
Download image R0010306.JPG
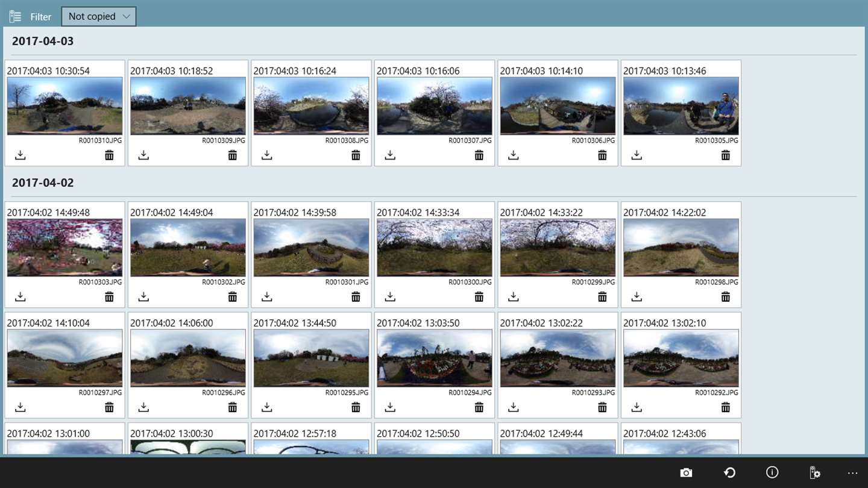[x=514, y=155]
